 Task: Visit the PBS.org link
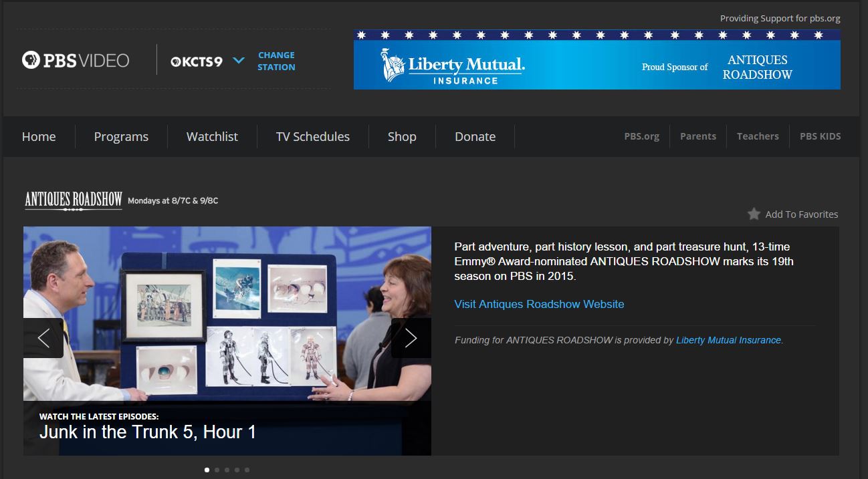pyautogui.click(x=641, y=136)
